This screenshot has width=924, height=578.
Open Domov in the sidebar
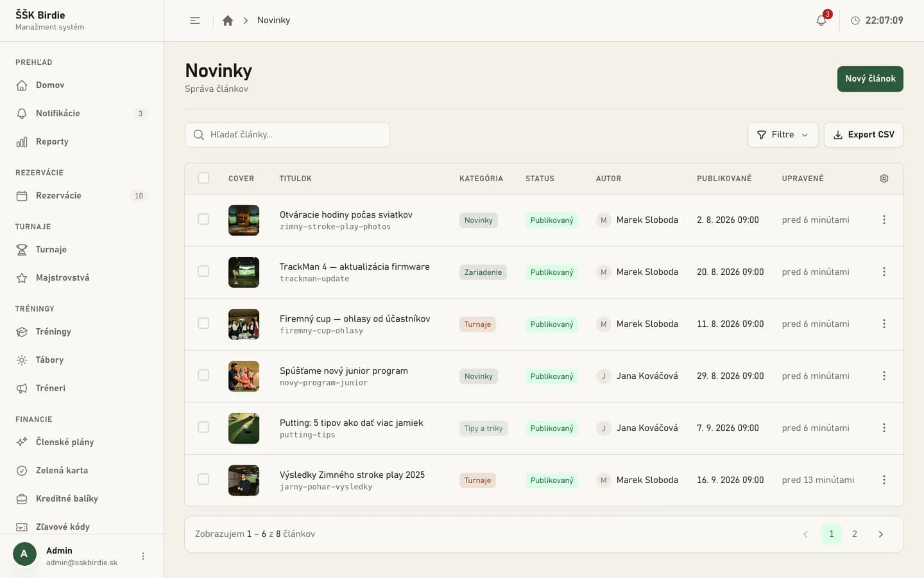tap(81, 85)
